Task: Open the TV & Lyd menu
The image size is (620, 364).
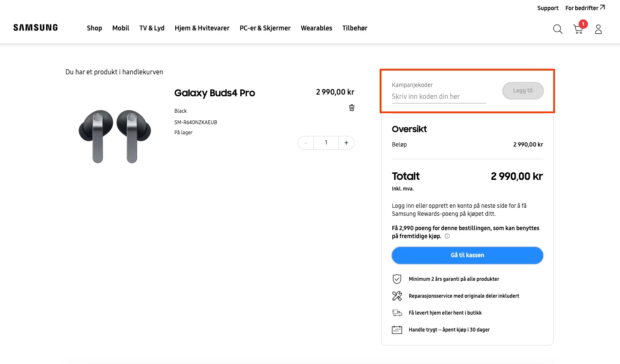Action: click(152, 28)
